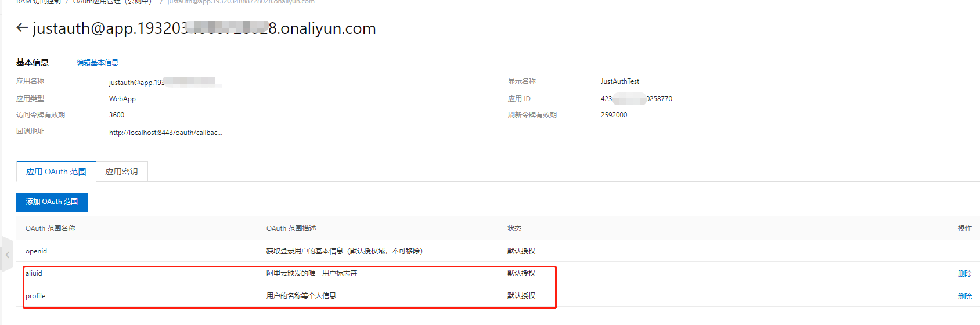Click the 状态 column header
The image size is (980, 325).
pos(514,228)
